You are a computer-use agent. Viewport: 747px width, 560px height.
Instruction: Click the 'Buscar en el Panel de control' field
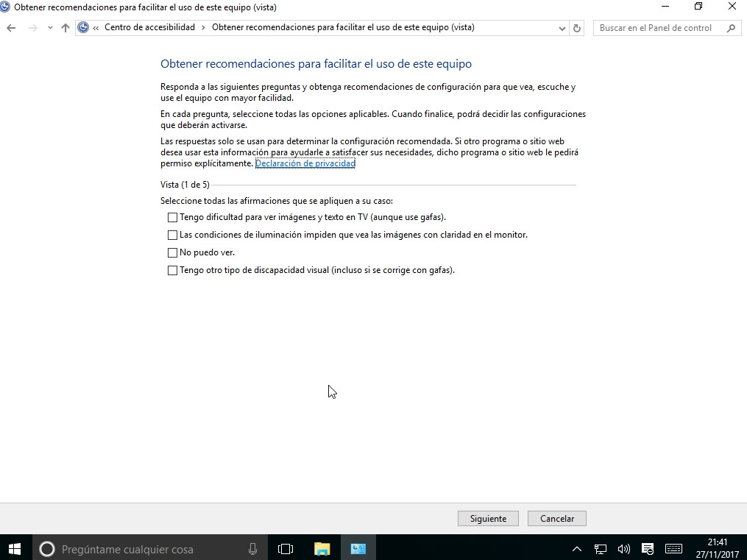657,28
